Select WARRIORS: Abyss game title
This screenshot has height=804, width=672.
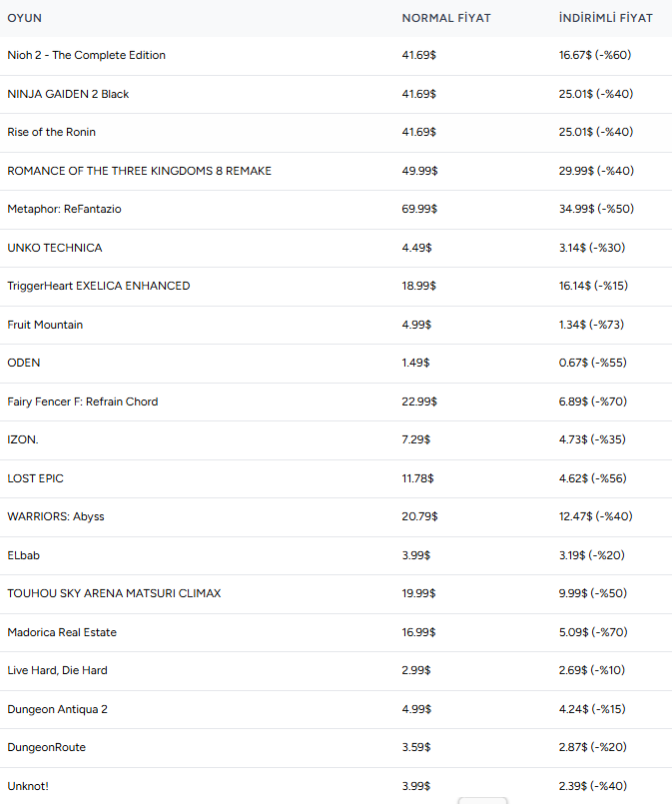pos(55,516)
